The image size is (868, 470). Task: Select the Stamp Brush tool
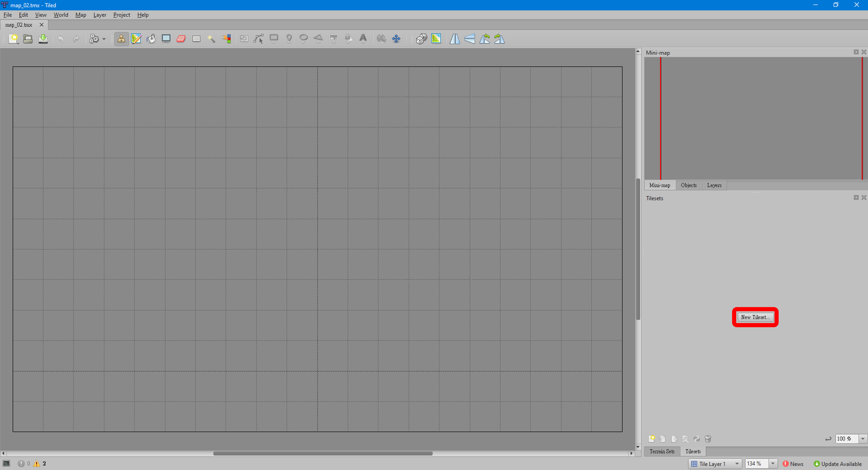click(x=121, y=39)
